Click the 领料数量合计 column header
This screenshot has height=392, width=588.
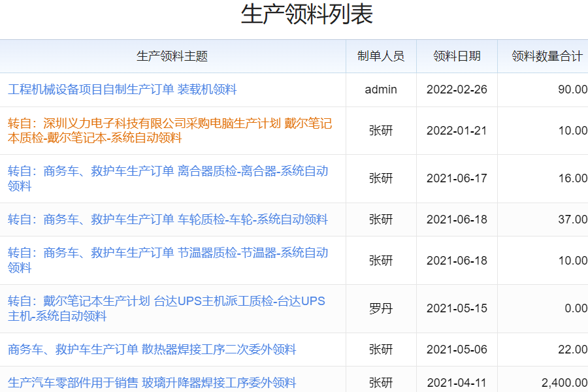tap(546, 56)
